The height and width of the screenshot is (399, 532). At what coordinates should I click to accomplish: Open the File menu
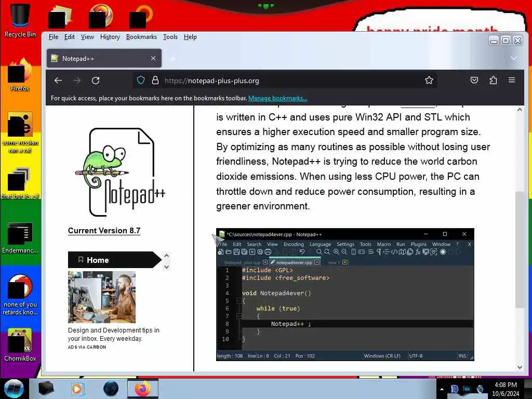point(54,37)
